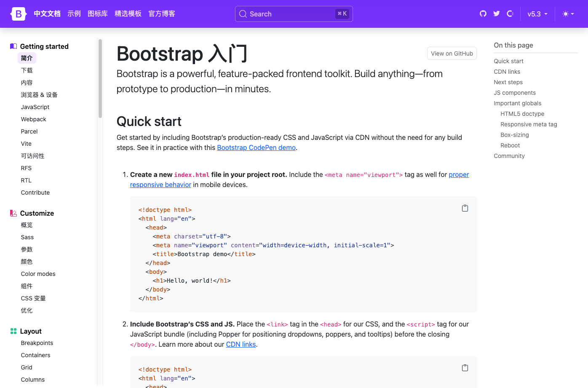Viewport: 588px width, 388px height.
Task: Follow the CDN links hyperlink in step 2
Action: click(241, 344)
